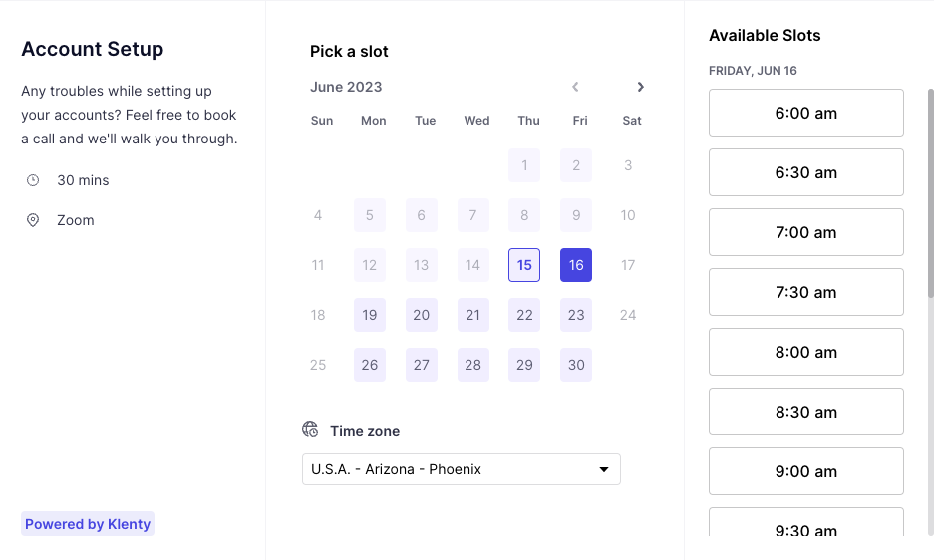Book the 6:00 am slot

(805, 113)
